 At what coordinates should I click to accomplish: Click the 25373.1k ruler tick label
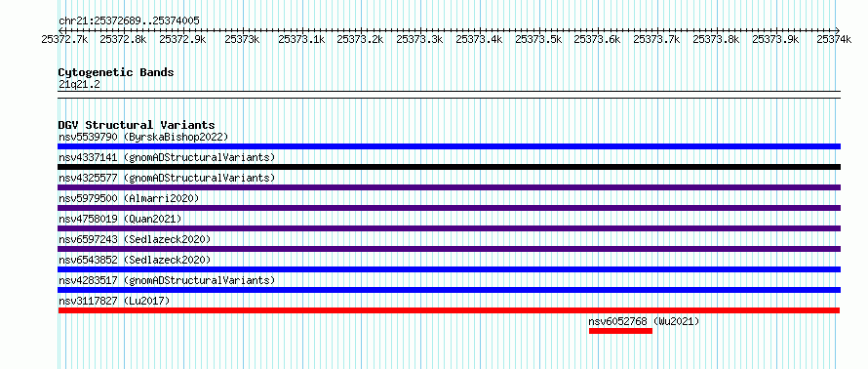pos(301,39)
